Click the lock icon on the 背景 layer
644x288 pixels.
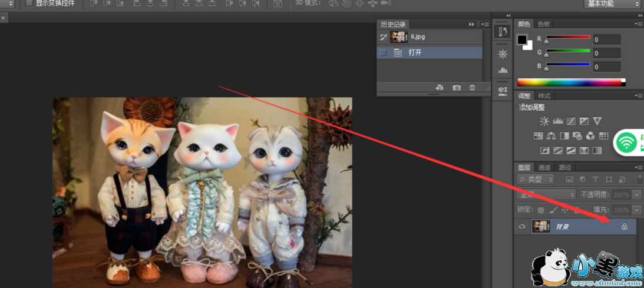tap(624, 227)
